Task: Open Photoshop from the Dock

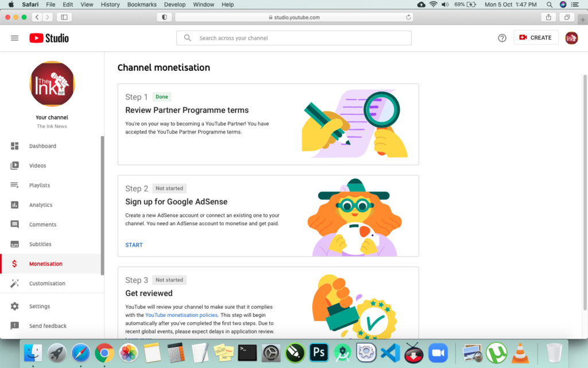Action: pos(319,353)
